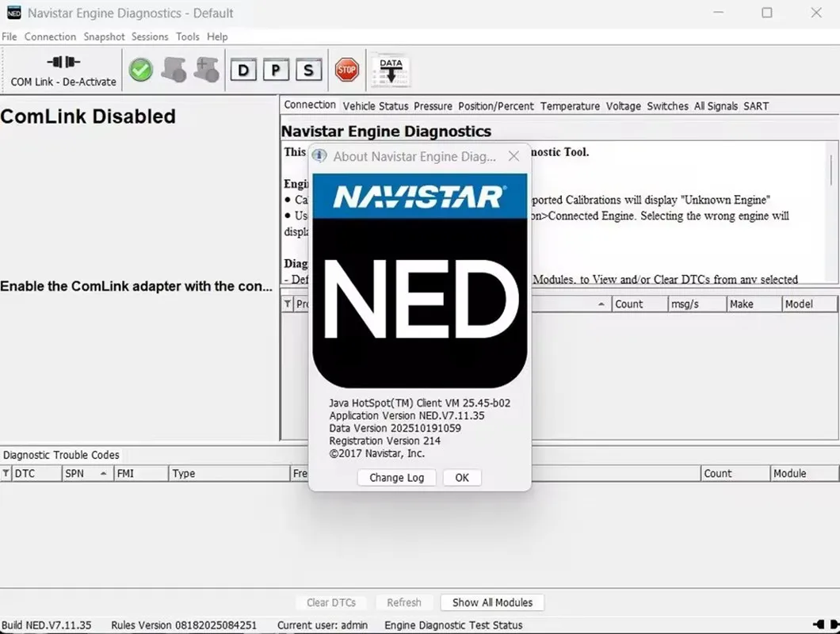Click the NED app icon in title bar

coord(13,13)
